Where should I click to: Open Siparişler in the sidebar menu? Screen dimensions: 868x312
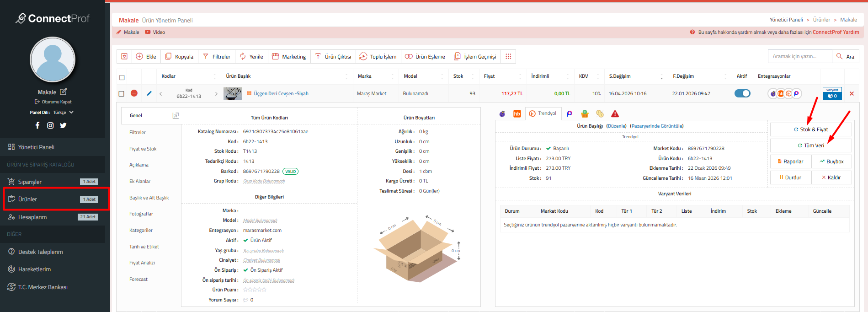click(30, 182)
